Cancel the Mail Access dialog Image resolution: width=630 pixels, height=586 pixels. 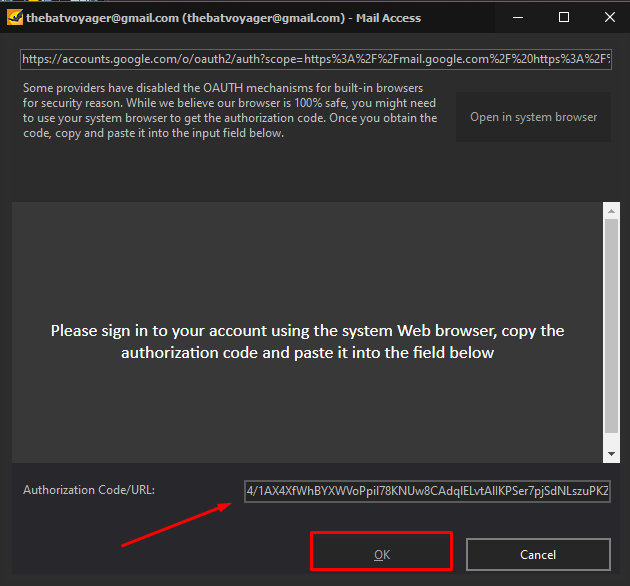(538, 555)
